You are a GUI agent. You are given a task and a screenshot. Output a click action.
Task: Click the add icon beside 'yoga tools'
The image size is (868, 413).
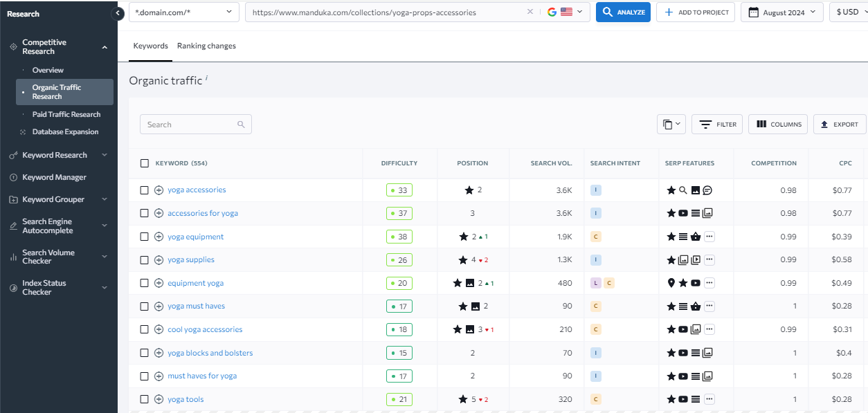(x=159, y=399)
